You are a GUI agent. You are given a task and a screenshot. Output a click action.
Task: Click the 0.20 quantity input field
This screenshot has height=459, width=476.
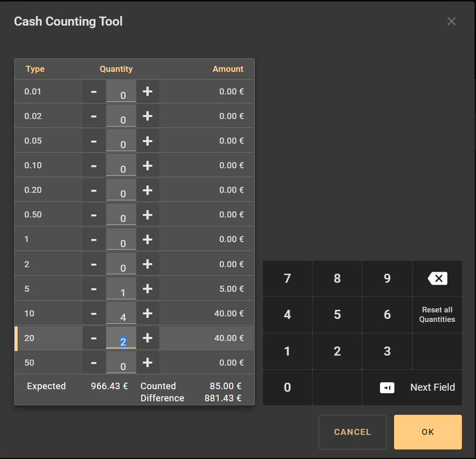[x=121, y=191]
